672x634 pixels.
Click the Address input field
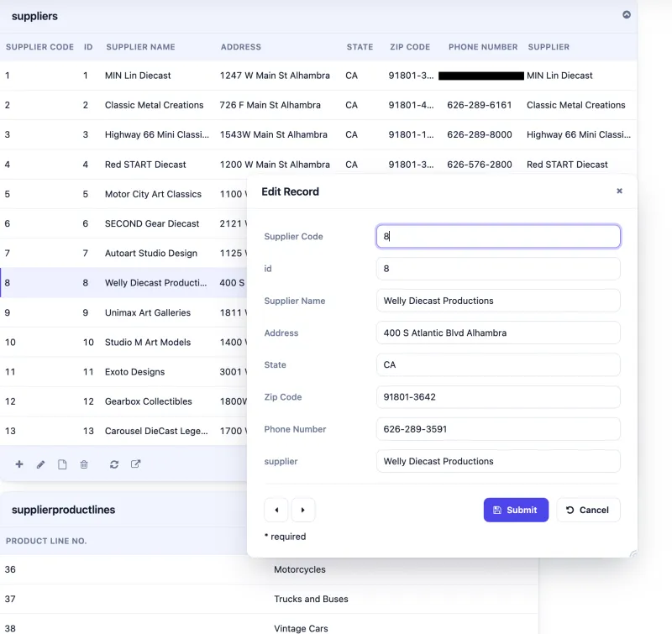498,333
